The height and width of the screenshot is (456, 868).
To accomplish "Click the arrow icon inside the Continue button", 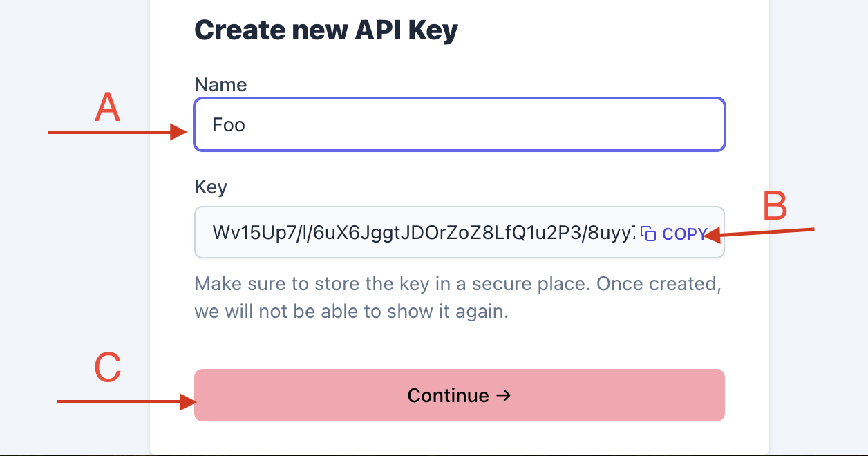I will (x=504, y=396).
